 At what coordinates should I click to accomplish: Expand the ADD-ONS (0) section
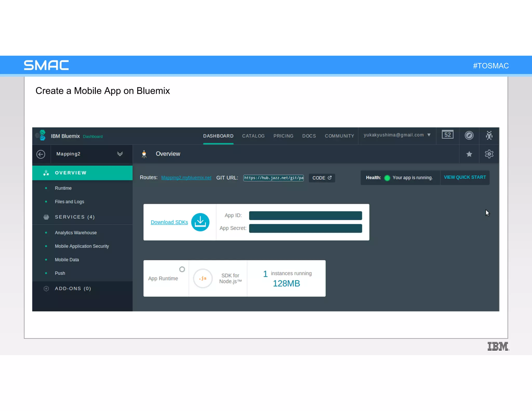(x=73, y=289)
